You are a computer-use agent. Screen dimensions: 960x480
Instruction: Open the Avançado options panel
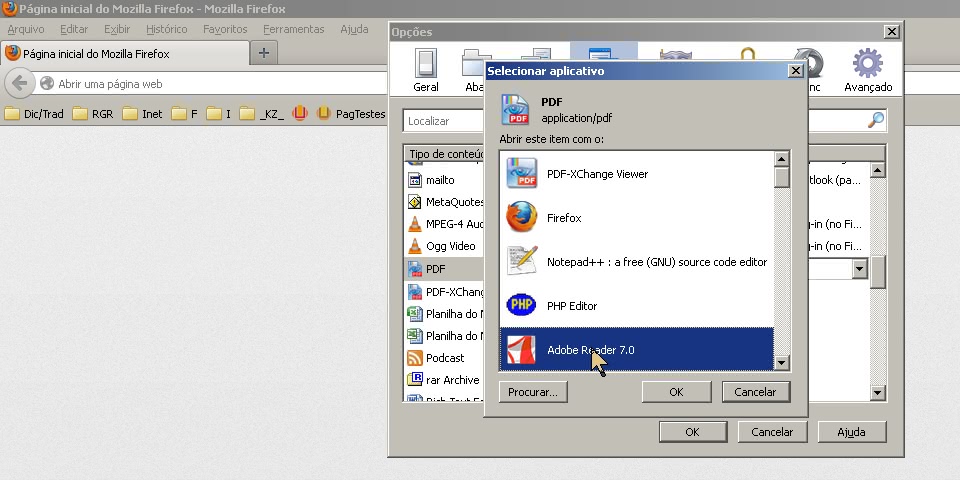tap(867, 70)
